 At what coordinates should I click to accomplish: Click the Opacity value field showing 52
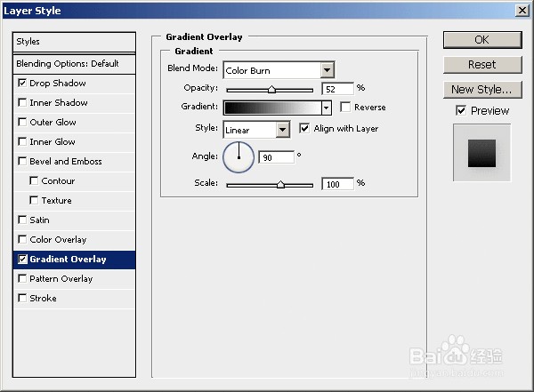tap(337, 89)
